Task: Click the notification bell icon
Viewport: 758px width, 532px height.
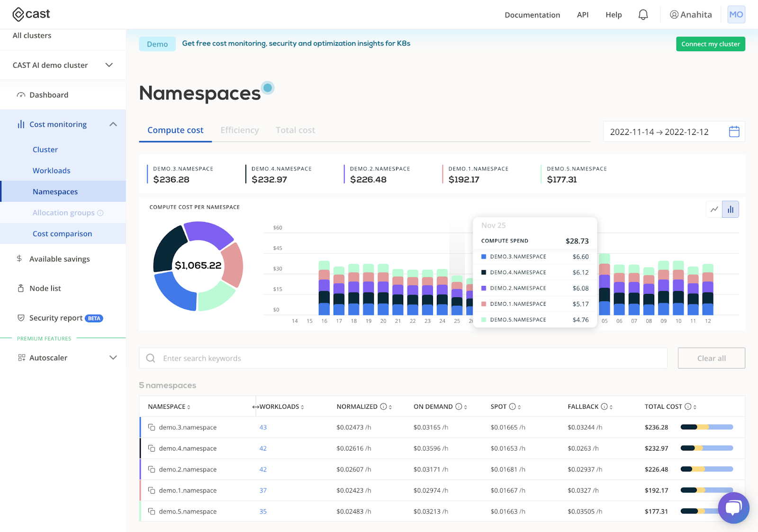Action: [x=643, y=15]
